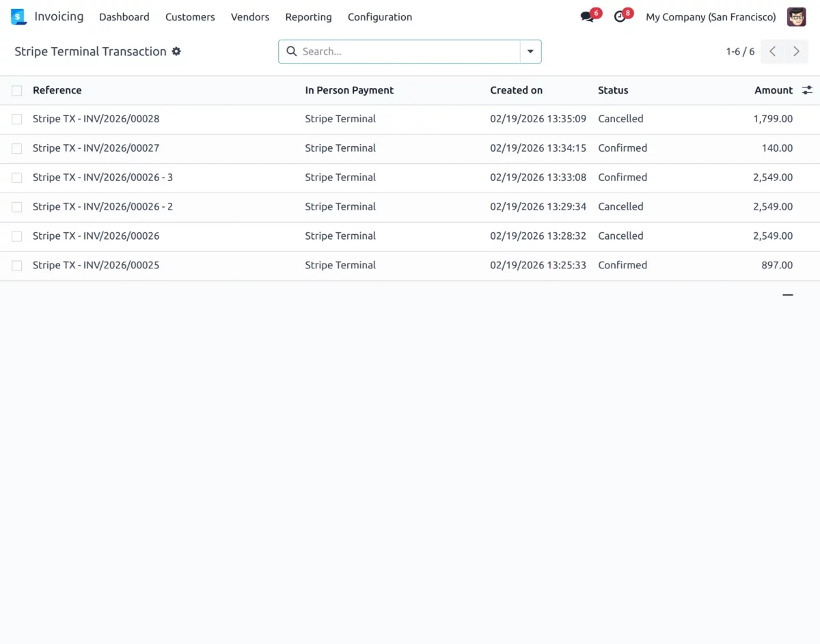Click the 897.00 amount cell
Viewport: 820px width, 644px height.
click(778, 266)
